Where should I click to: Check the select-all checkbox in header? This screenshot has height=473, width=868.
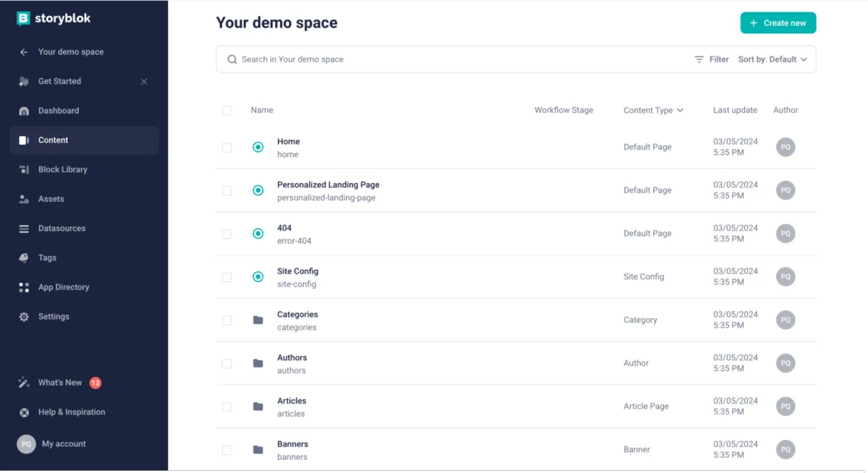[227, 111]
